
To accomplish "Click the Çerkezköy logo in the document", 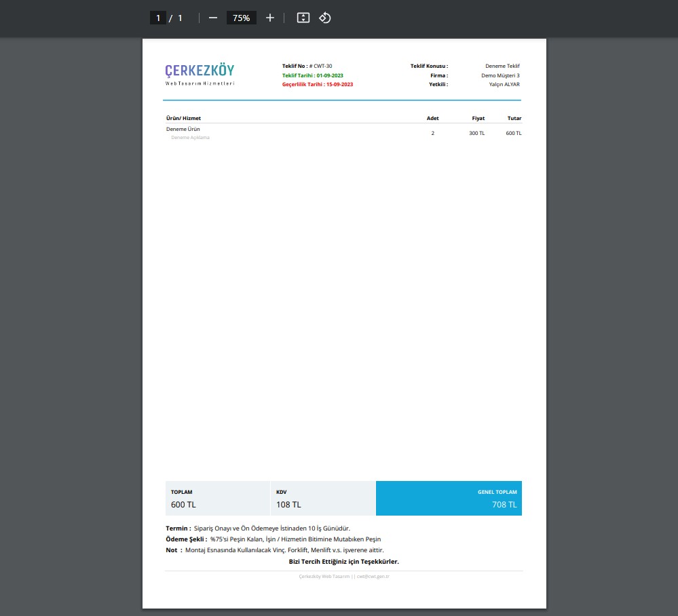I will [x=200, y=73].
